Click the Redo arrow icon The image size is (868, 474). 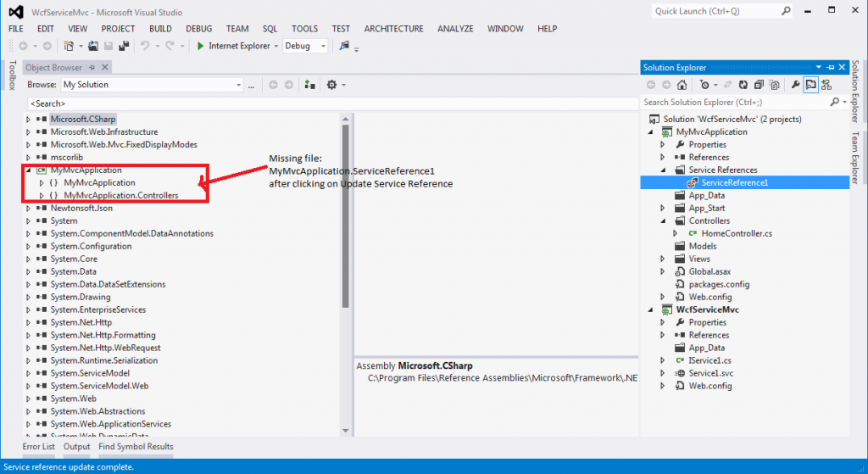click(x=170, y=46)
